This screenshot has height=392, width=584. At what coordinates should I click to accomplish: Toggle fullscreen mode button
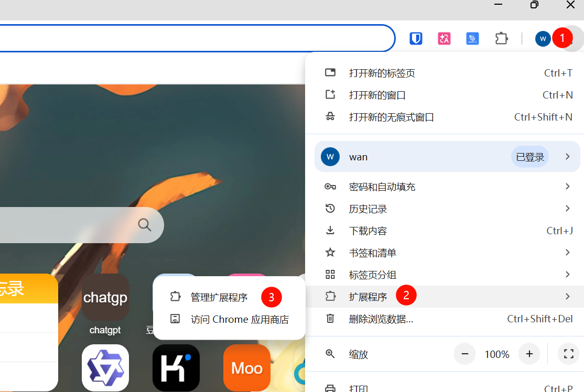[x=568, y=354]
